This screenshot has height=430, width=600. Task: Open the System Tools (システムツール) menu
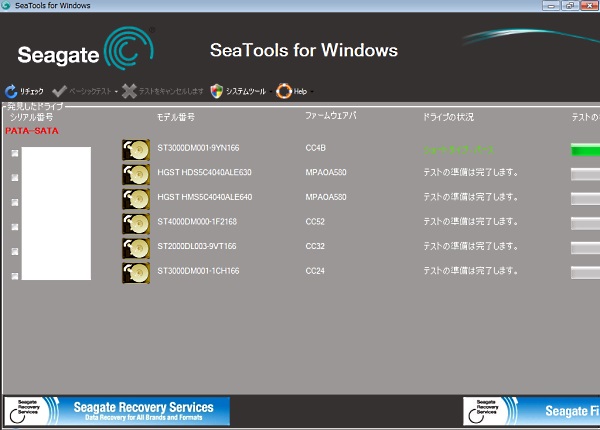click(244, 91)
